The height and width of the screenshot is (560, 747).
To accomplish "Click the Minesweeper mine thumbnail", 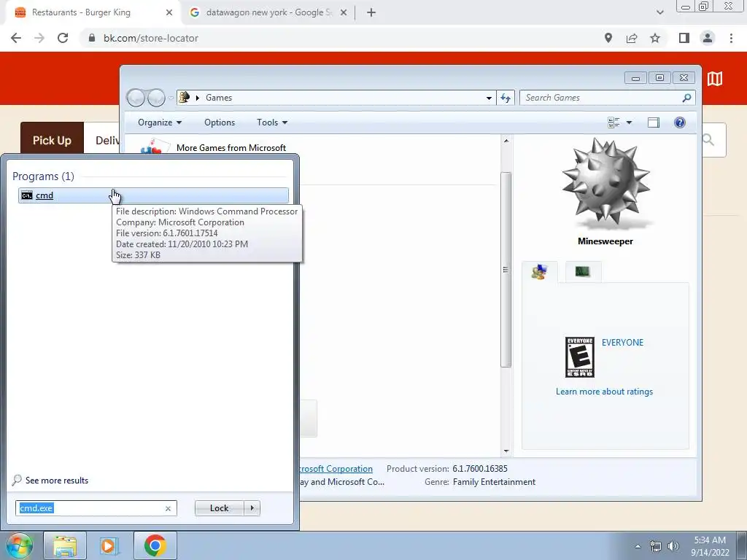I will tap(605, 183).
